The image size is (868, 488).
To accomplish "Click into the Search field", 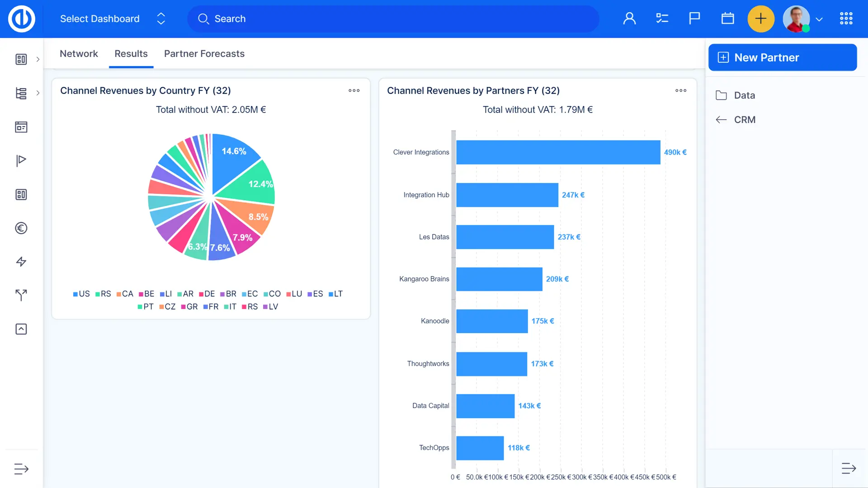I will tap(393, 19).
